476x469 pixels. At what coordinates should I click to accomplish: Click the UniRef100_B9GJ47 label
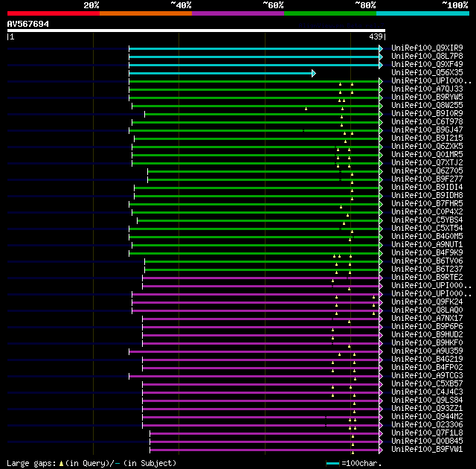[427, 130]
